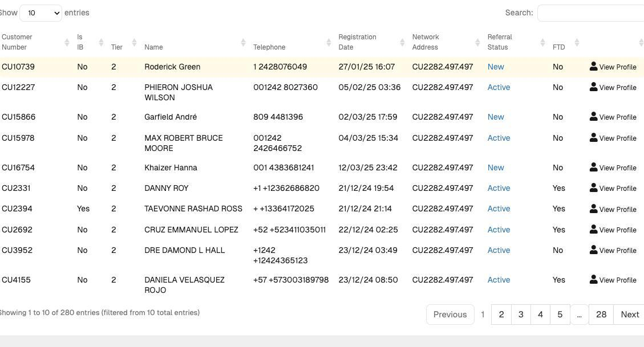644x347 pixels.
Task: Select customer number CU16754
Action: coord(18,168)
